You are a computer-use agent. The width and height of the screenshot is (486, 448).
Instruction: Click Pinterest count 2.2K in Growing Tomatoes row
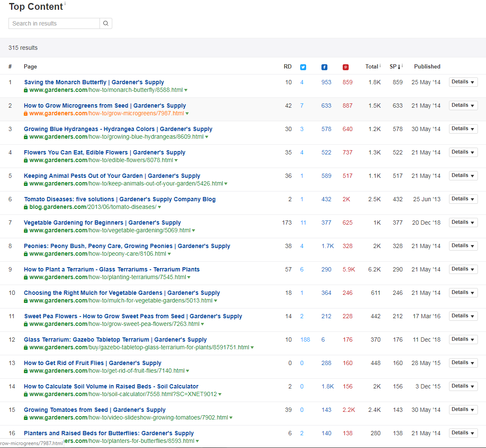point(349,410)
